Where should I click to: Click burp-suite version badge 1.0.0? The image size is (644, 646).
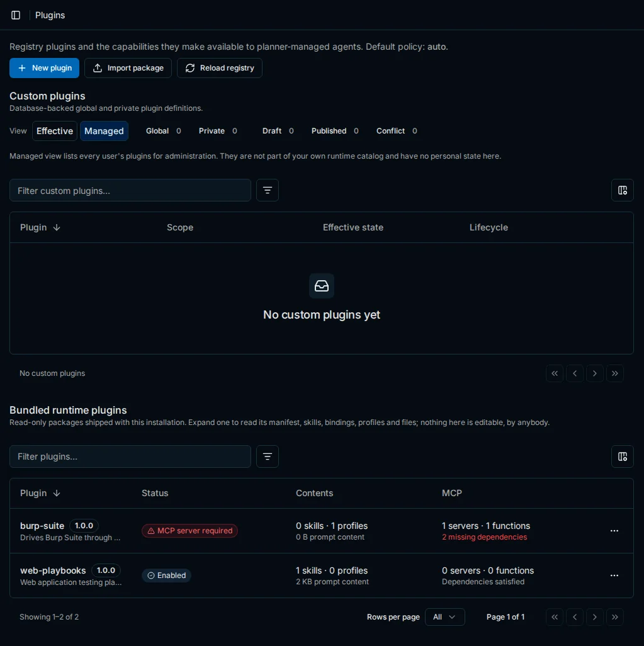84,526
